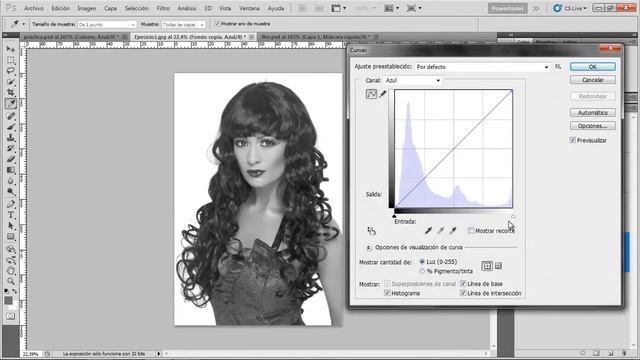Pick the black point eyedropper in Curves
The height and width of the screenshot is (360, 640).
[x=428, y=231]
